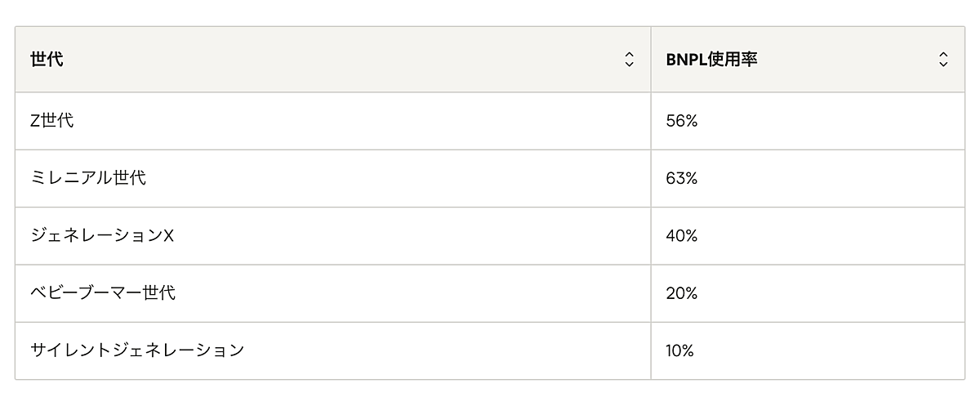Click the 10% usage rate value
Image resolution: width=980 pixels, height=406 pixels.
click(x=679, y=350)
